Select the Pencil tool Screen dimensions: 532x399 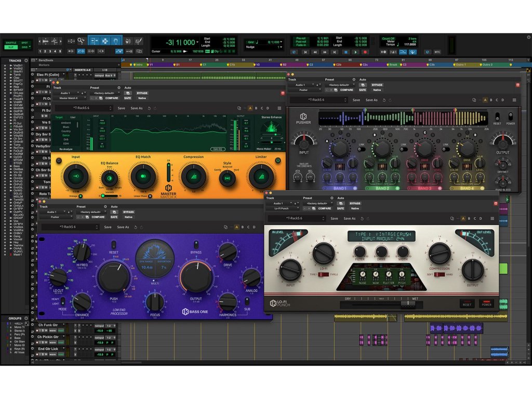pos(138,42)
